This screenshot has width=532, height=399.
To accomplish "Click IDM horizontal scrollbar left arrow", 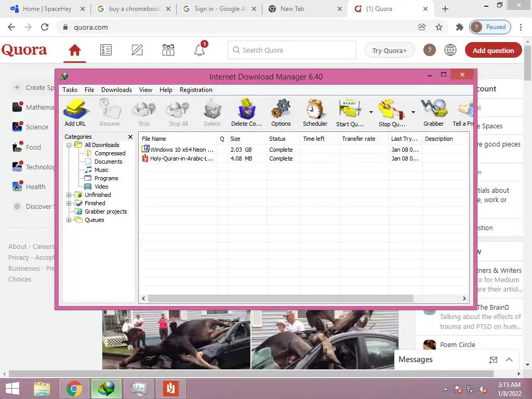I will (143, 299).
